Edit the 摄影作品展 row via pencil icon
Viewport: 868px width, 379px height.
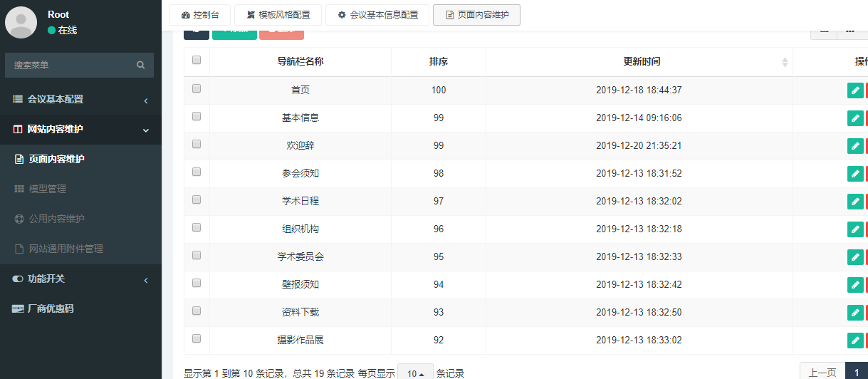point(855,341)
